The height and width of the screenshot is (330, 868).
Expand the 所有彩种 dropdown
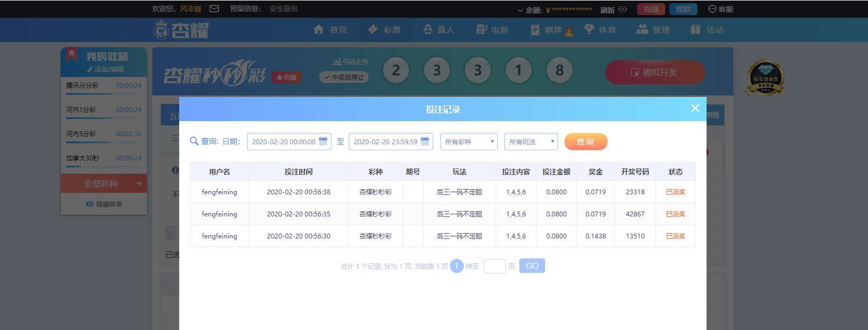click(x=469, y=142)
